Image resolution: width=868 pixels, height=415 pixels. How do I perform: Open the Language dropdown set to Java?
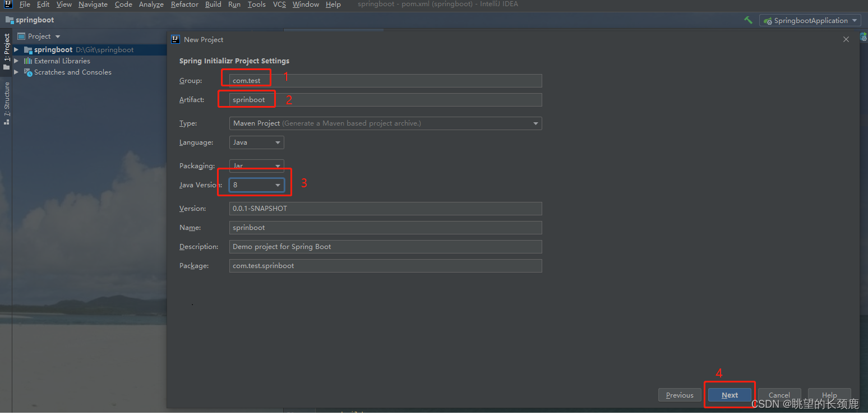[257, 142]
